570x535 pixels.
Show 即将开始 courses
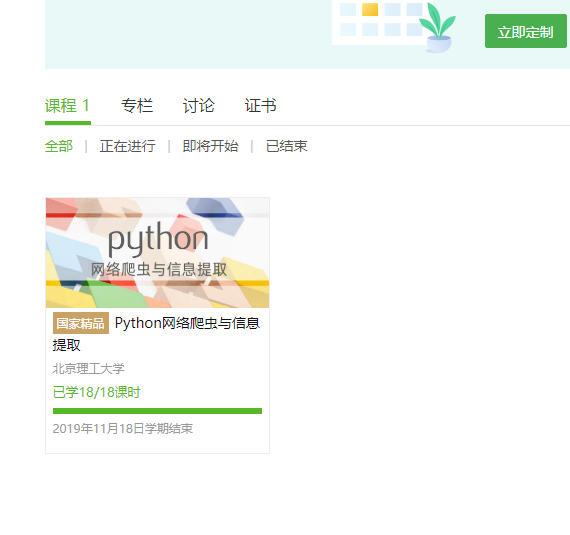coord(210,146)
